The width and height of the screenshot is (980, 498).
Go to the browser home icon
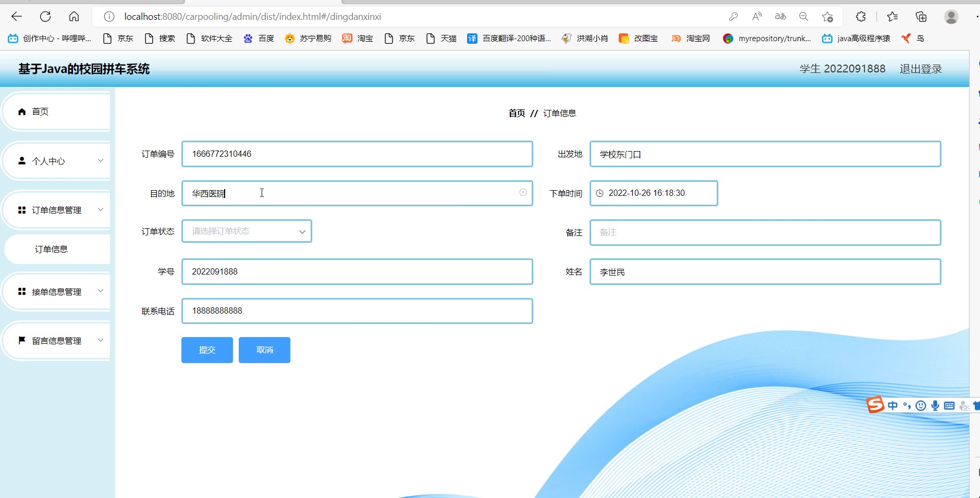74,17
